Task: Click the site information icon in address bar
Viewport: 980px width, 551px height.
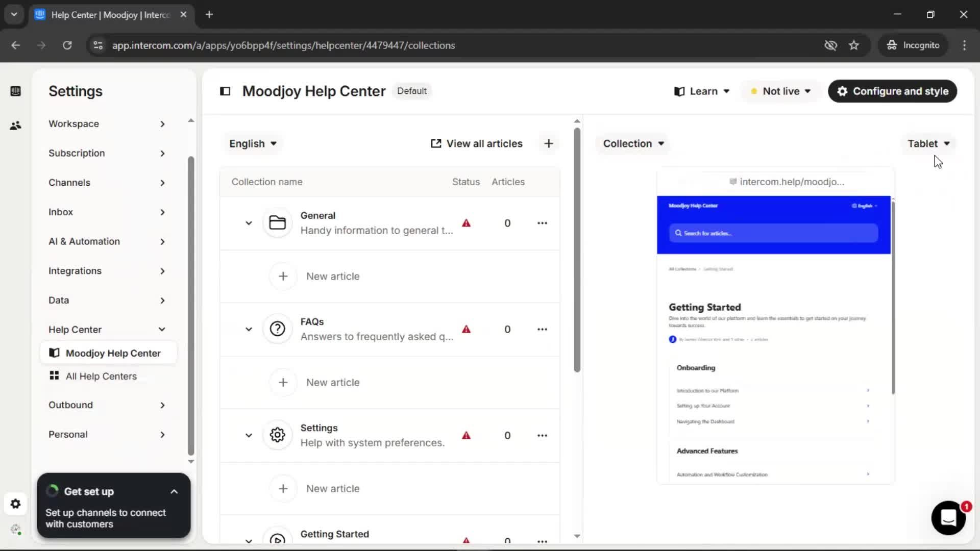Action: (97, 45)
